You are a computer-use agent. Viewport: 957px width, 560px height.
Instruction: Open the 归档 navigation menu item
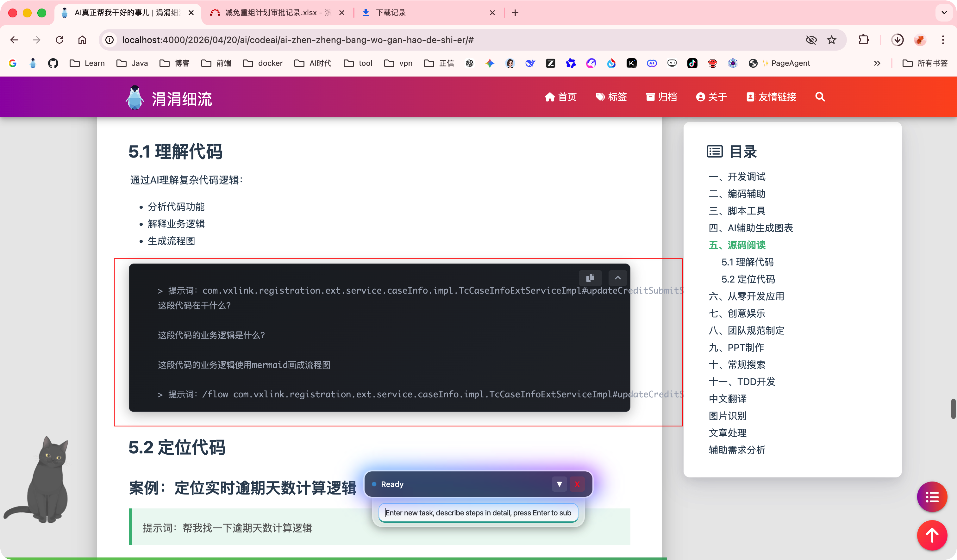(x=661, y=97)
